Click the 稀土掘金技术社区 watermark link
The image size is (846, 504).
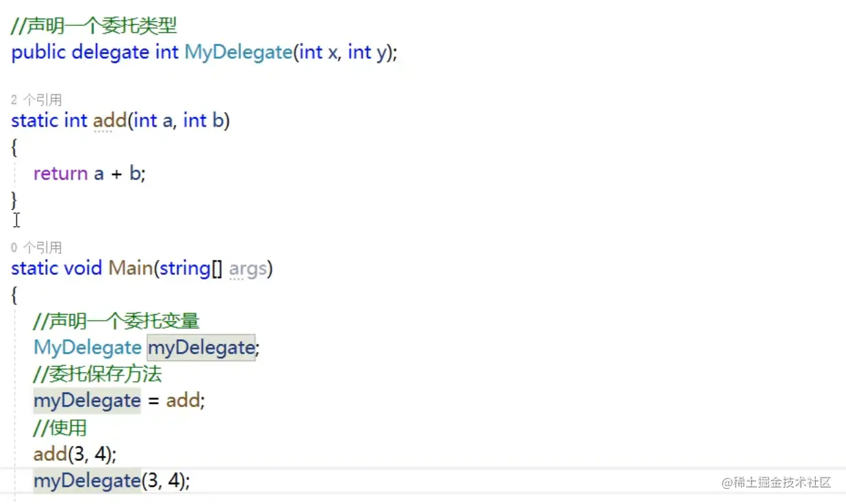pos(777,482)
